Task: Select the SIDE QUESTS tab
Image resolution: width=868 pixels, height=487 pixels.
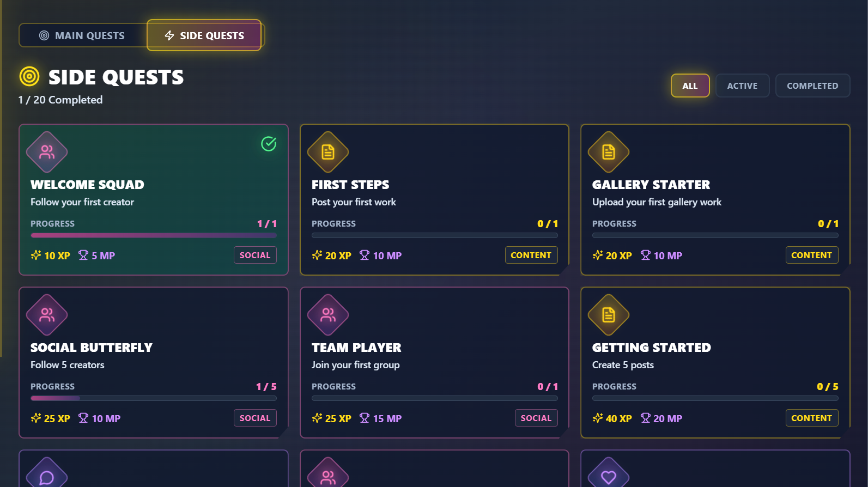Action: click(x=204, y=35)
